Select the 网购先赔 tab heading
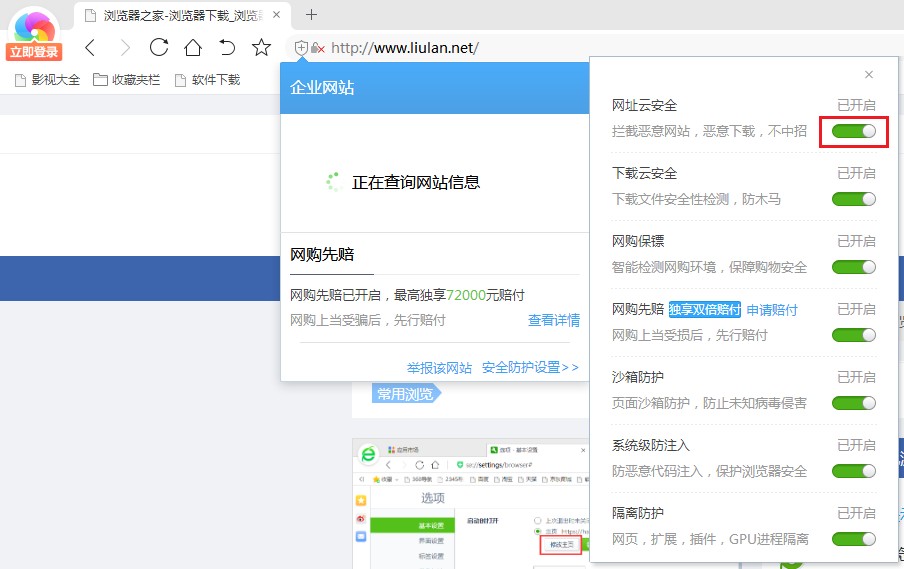 pos(322,254)
